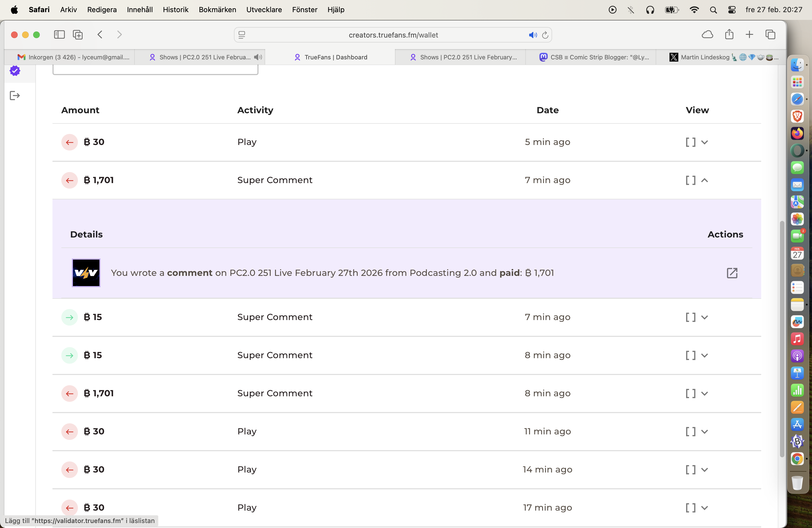812x528 pixels.
Task: Expand the 11 min ago Play row
Action: pyautogui.click(x=705, y=431)
